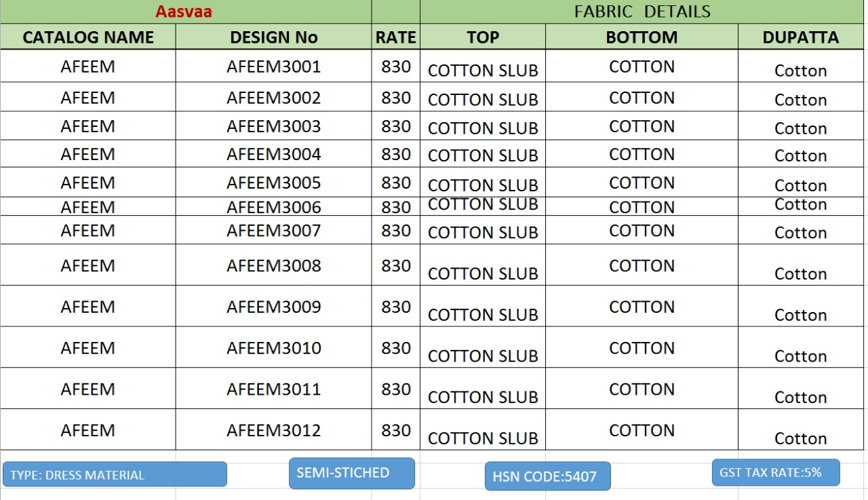Click the CATALOG NAME column header
The height and width of the screenshot is (500, 868).
pos(88,37)
